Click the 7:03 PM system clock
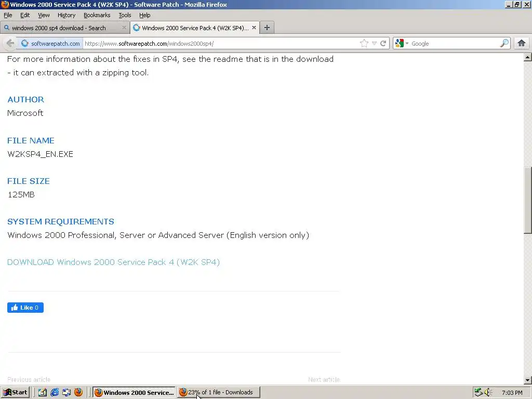This screenshot has height=399, width=532. [x=512, y=393]
